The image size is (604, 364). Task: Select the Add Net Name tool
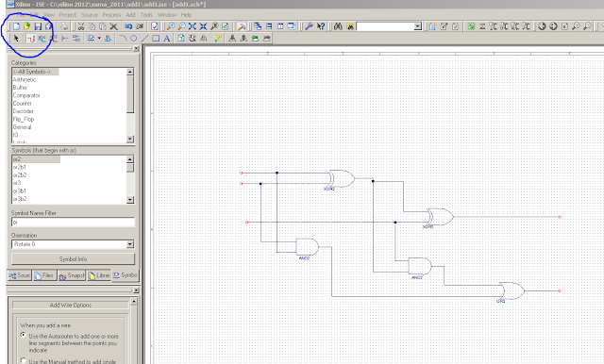42,38
